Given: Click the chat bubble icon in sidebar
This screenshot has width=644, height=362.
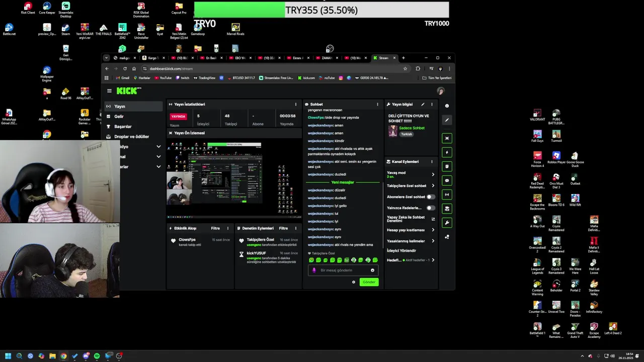Looking at the screenshot, I should click(447, 180).
